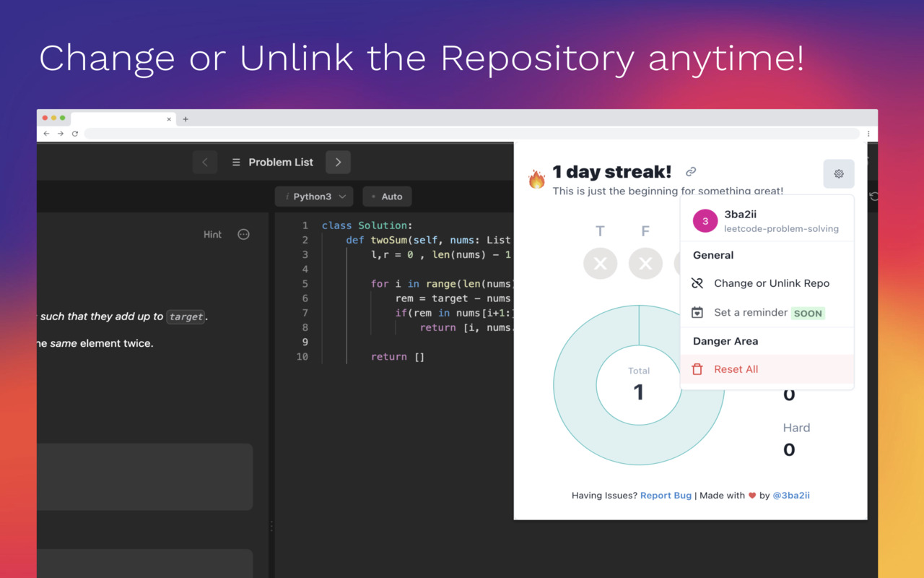Viewport: 924px width, 578px height.
Task: Click Friday's streak X circle
Action: (645, 263)
